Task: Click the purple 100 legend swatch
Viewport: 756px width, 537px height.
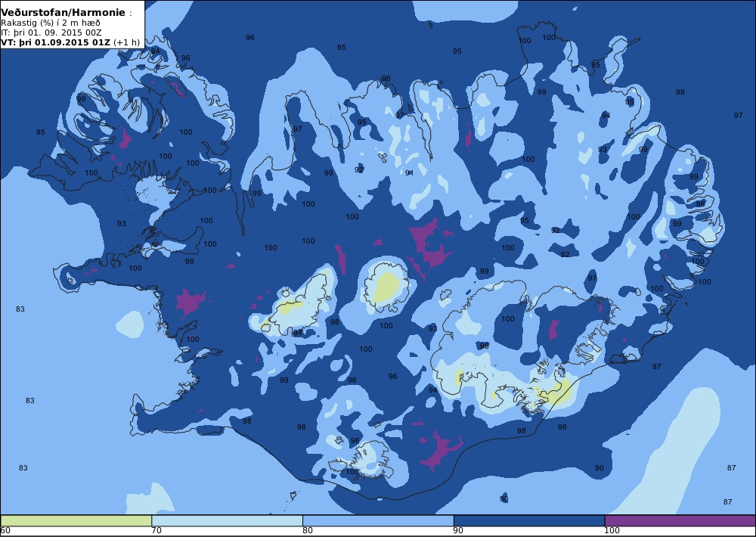Action: tap(680, 520)
